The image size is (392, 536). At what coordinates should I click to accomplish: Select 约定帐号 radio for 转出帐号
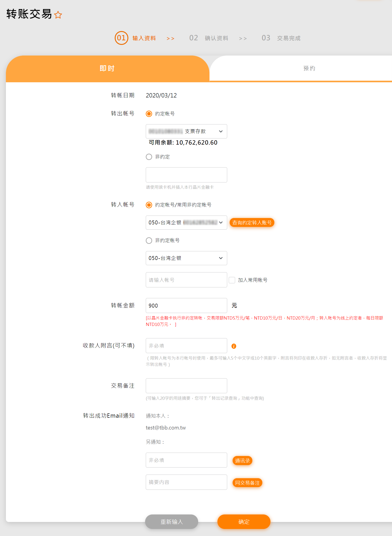click(x=149, y=114)
